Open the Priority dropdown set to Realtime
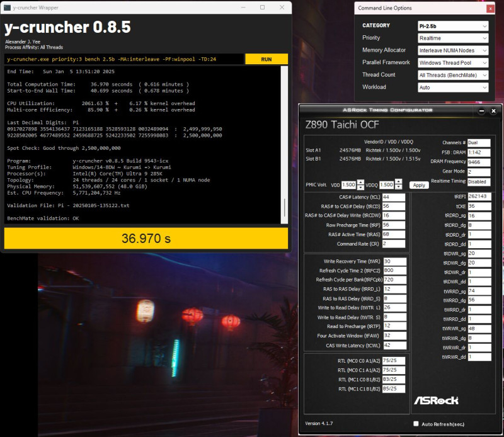This screenshot has width=504, height=437. tap(453, 38)
